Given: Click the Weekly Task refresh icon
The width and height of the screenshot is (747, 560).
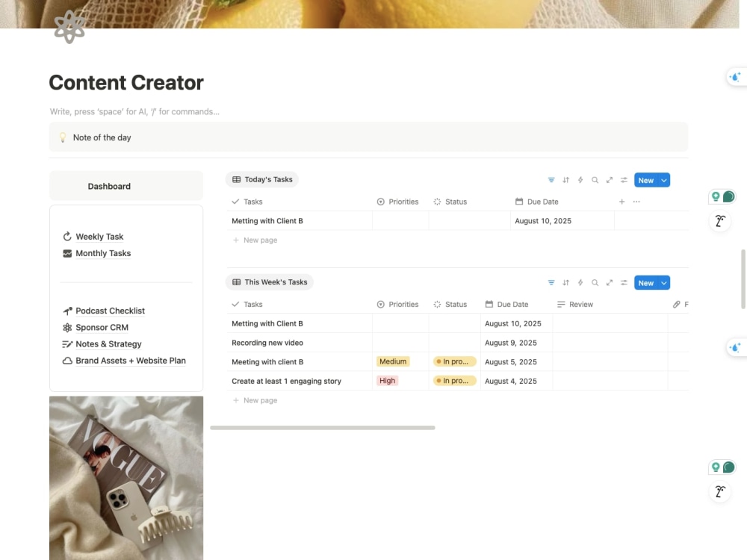Looking at the screenshot, I should [67, 237].
